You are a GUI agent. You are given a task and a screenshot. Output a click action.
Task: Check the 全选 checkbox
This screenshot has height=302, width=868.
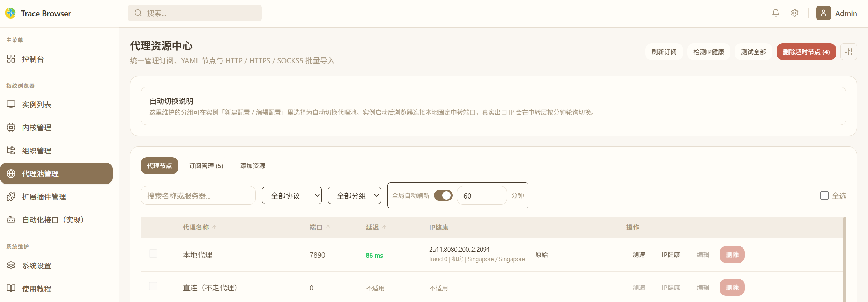pyautogui.click(x=824, y=195)
